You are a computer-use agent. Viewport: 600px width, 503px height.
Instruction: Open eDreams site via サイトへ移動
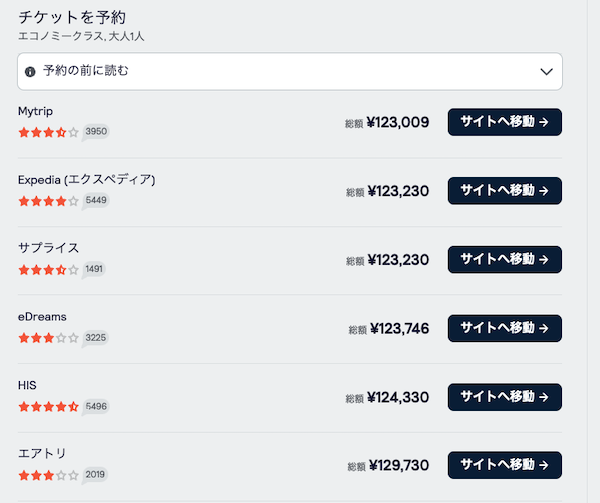(x=504, y=328)
